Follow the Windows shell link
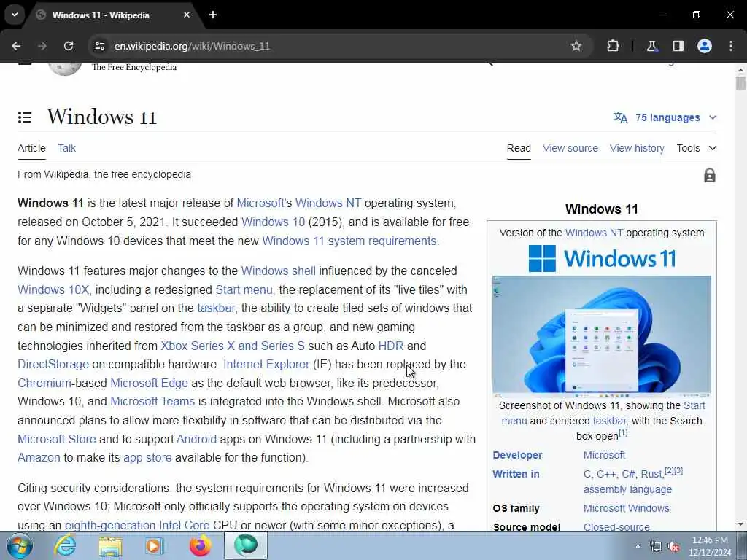Image resolution: width=747 pixels, height=560 pixels. click(x=278, y=271)
